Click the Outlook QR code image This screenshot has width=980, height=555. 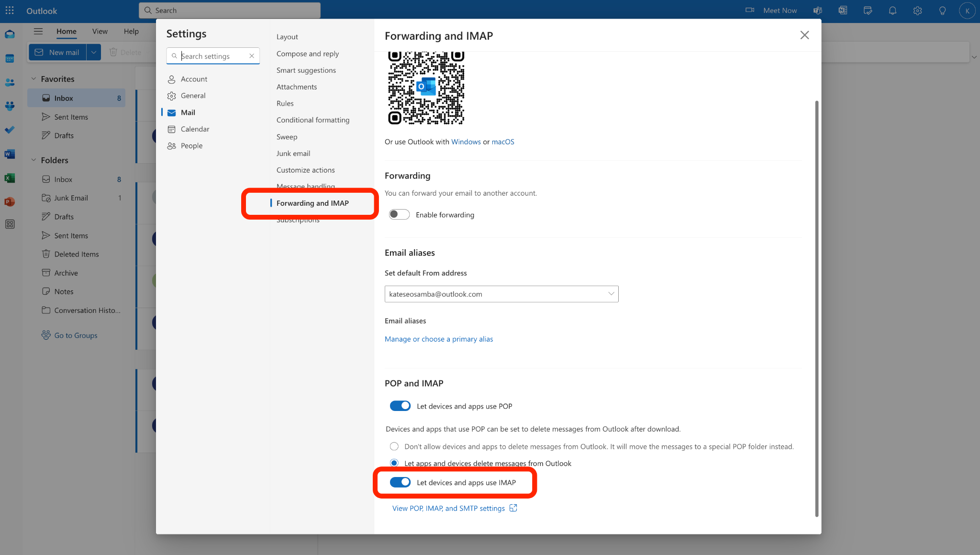pyautogui.click(x=426, y=88)
